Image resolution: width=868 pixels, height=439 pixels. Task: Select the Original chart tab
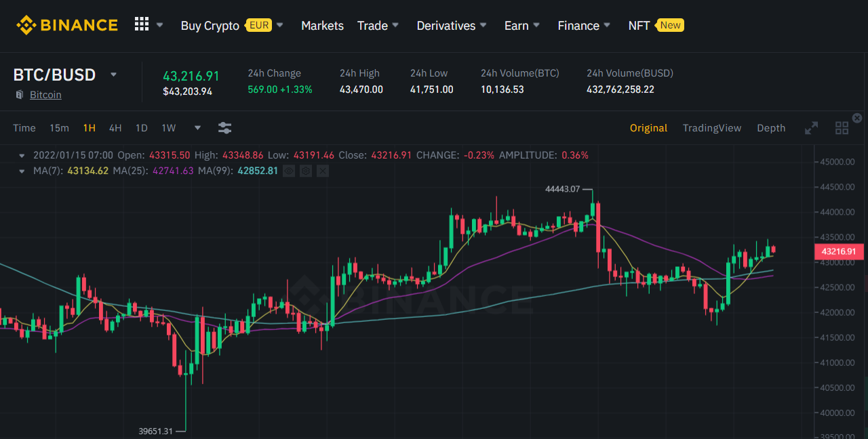tap(648, 128)
